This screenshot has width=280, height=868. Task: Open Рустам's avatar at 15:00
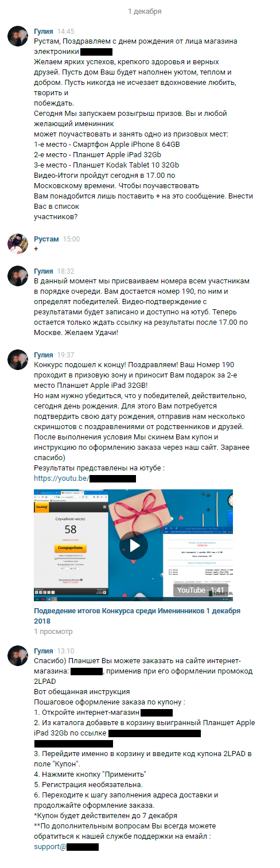[18, 244]
